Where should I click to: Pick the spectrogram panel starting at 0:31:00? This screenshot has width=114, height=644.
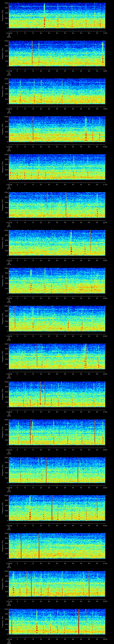57,584
